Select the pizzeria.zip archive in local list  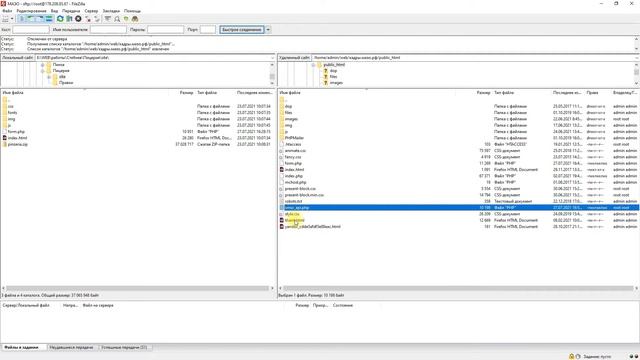click(x=18, y=144)
